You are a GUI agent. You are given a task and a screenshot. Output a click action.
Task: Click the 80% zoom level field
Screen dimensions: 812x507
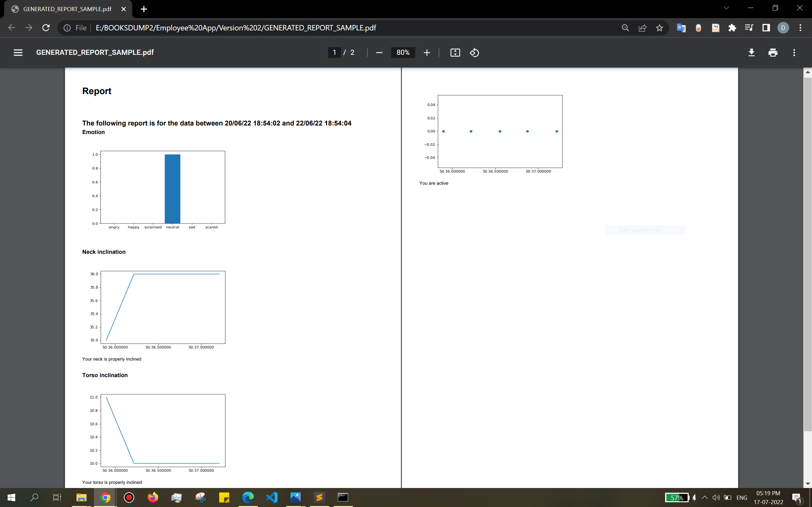[403, 53]
